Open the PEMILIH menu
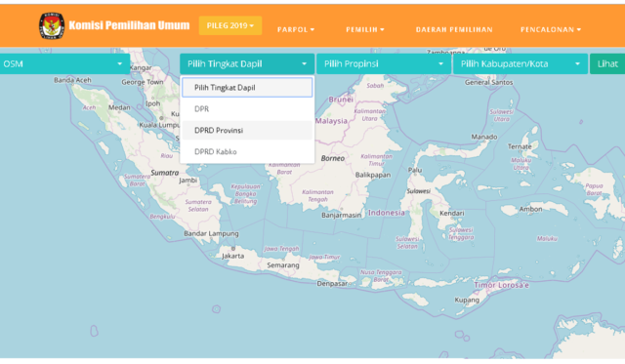 pyautogui.click(x=364, y=29)
